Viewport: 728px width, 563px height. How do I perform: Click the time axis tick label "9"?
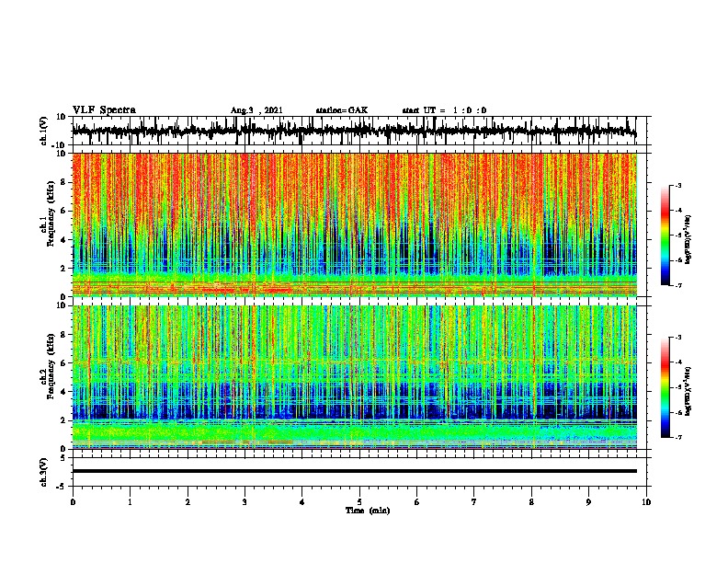pos(588,502)
